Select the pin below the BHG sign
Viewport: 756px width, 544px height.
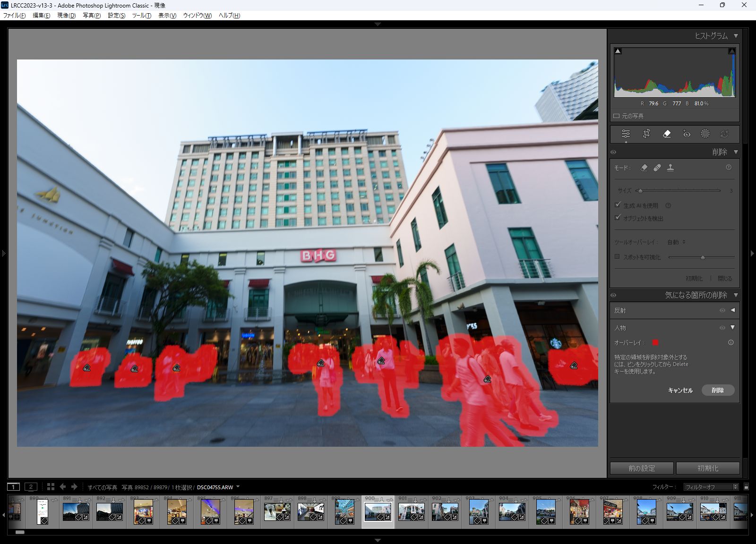(320, 363)
